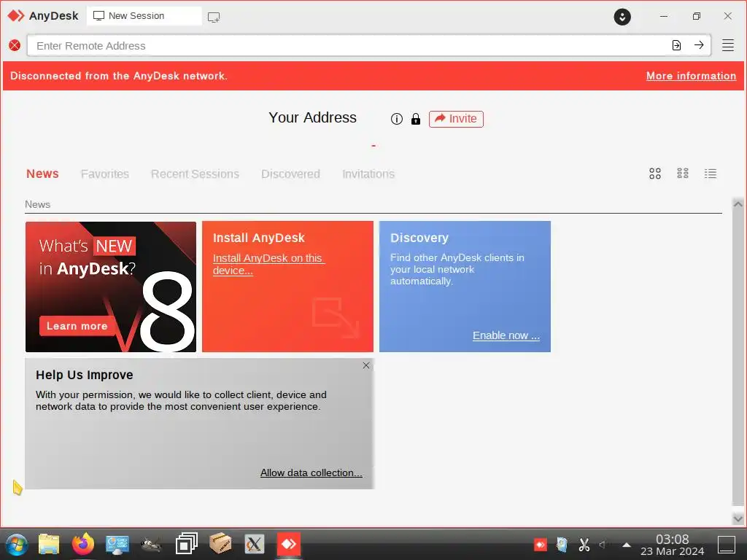
Task: Open the New Session tab
Action: (x=144, y=16)
